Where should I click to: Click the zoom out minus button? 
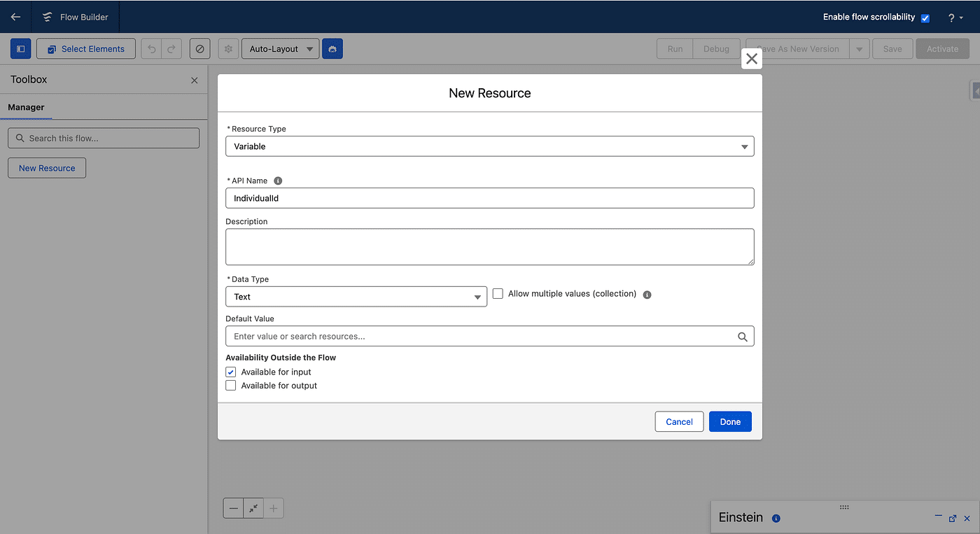(x=234, y=508)
